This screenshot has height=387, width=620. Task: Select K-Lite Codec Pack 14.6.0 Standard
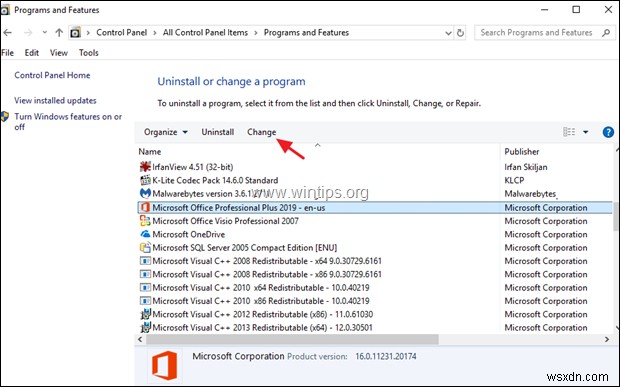point(215,180)
